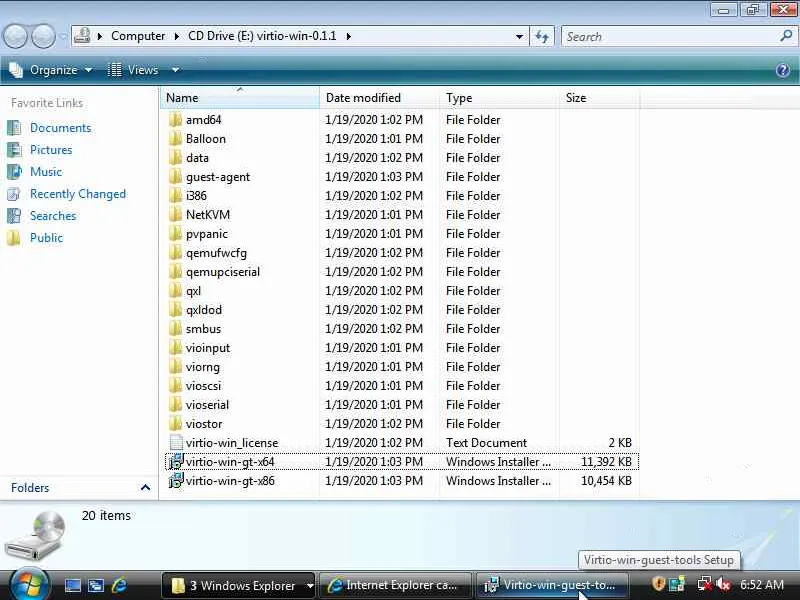Click CD Drive (E:) virtio-win-0.1.1 breadcrumb
Screen dimensions: 800x600
pyautogui.click(x=262, y=36)
